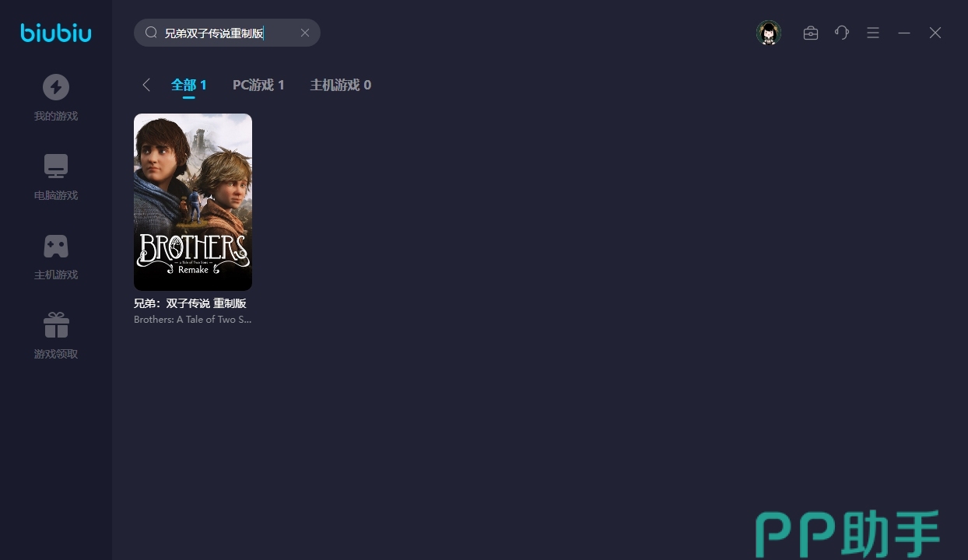Clear the search box with the X
The height and width of the screenshot is (560, 968).
(305, 33)
